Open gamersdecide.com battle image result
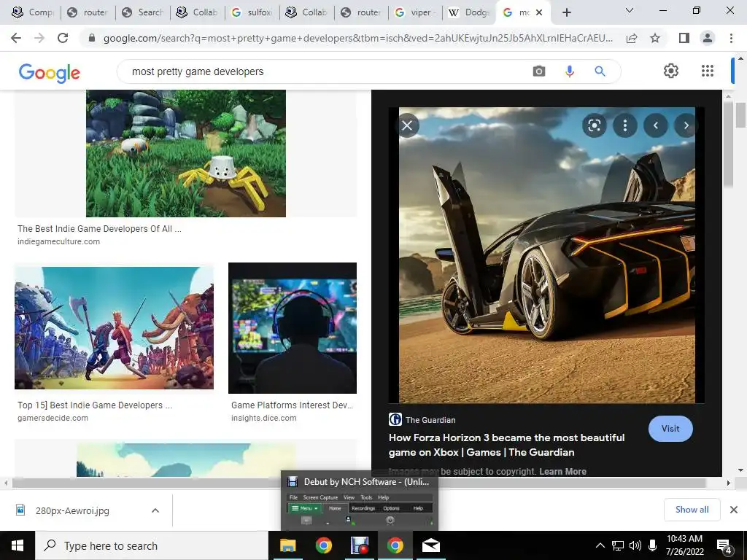 (115, 327)
